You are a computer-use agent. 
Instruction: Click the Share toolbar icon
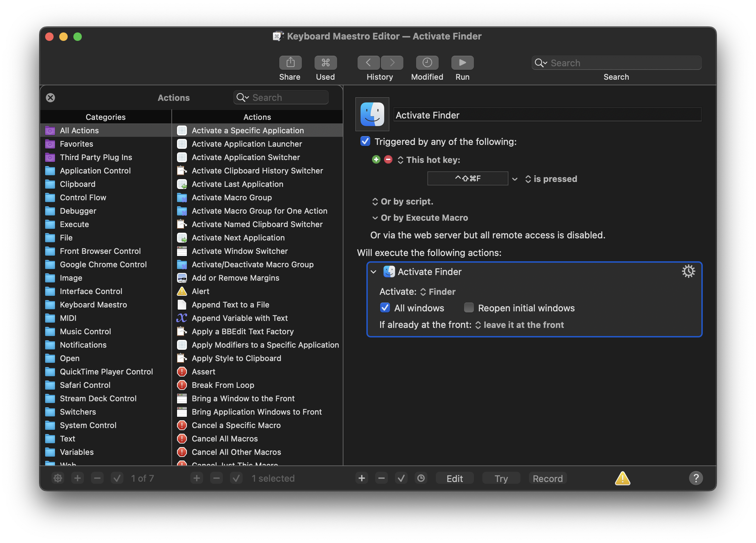290,63
